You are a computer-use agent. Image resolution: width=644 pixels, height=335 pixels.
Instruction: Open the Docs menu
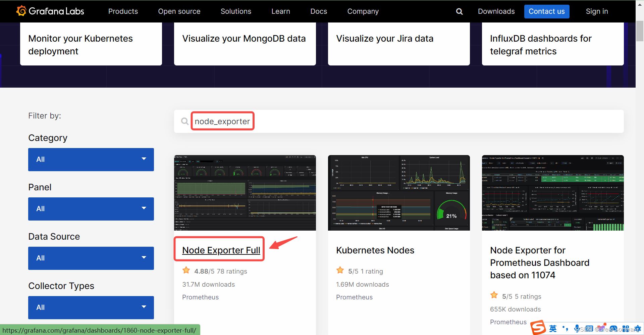pos(319,11)
